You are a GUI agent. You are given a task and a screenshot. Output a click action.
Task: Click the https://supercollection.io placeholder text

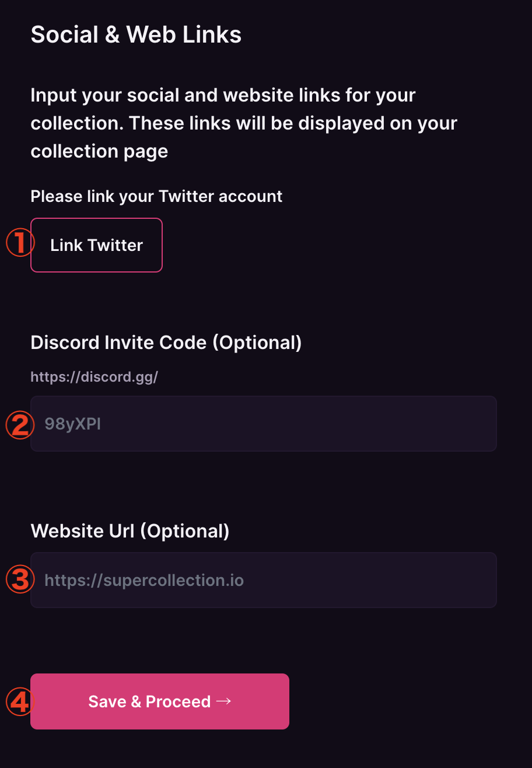tap(144, 580)
